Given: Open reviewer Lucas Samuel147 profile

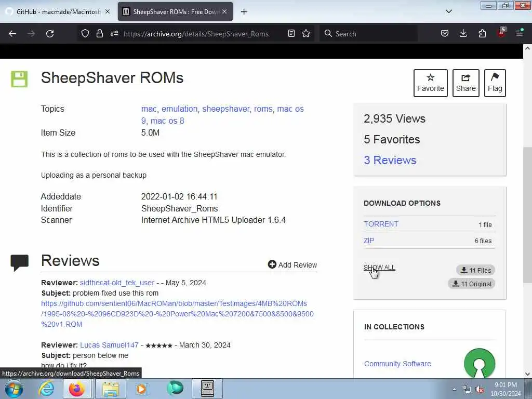Looking at the screenshot, I should point(109,345).
